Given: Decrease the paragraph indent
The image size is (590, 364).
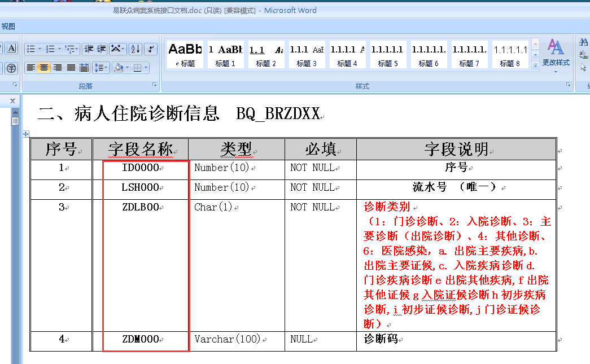Looking at the screenshot, I should tap(89, 49).
